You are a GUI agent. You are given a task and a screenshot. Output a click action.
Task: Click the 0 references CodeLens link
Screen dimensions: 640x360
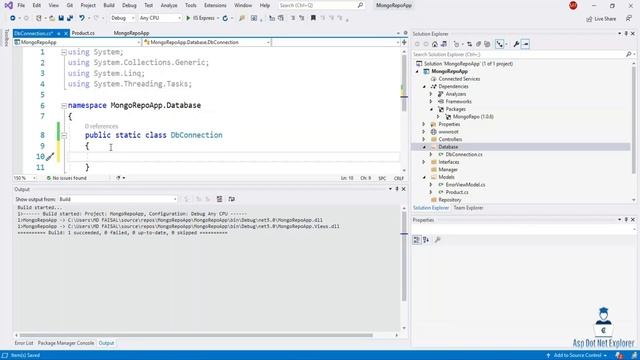[x=101, y=127]
